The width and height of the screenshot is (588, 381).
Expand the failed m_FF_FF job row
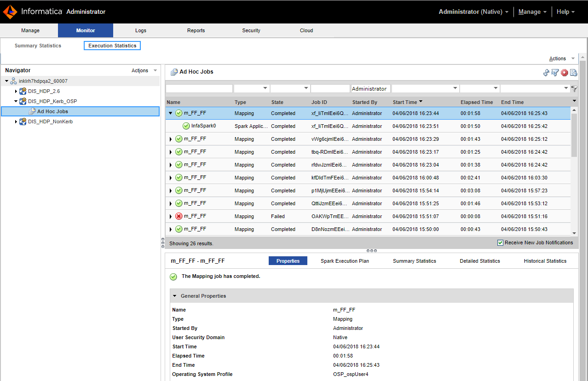click(x=171, y=216)
